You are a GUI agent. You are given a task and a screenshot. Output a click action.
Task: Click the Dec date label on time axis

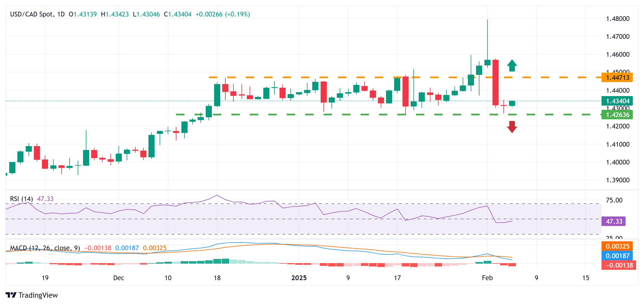[119, 278]
